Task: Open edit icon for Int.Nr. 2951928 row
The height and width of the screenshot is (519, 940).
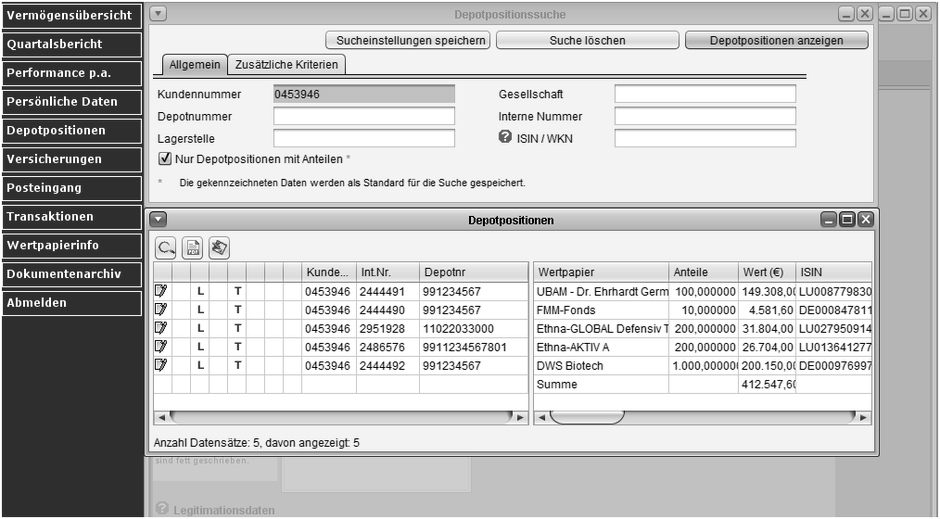Action: [x=160, y=329]
